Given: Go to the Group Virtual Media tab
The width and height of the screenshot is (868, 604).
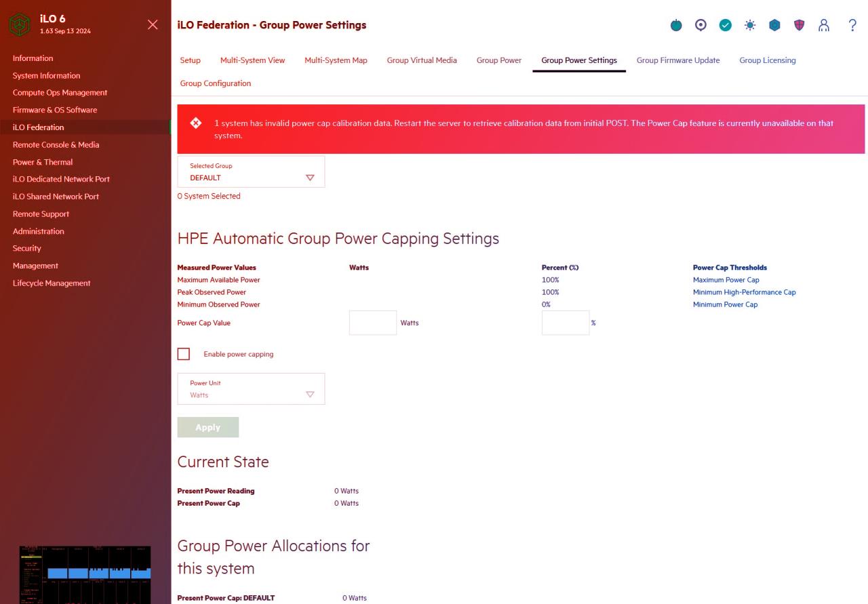Looking at the screenshot, I should pyautogui.click(x=422, y=60).
